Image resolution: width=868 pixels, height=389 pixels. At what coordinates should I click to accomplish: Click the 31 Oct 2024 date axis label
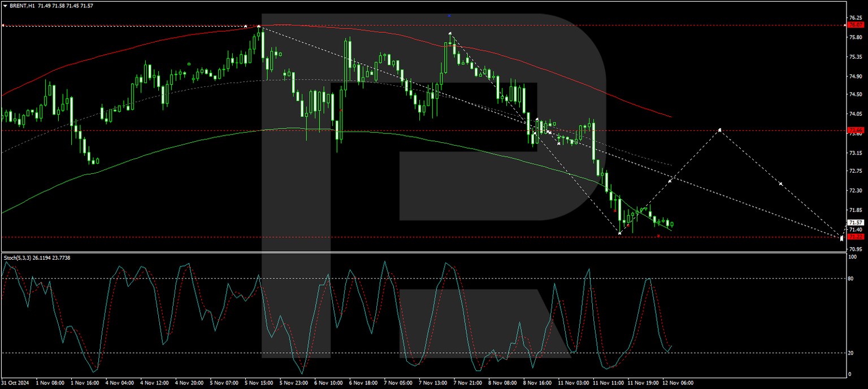tap(18, 383)
